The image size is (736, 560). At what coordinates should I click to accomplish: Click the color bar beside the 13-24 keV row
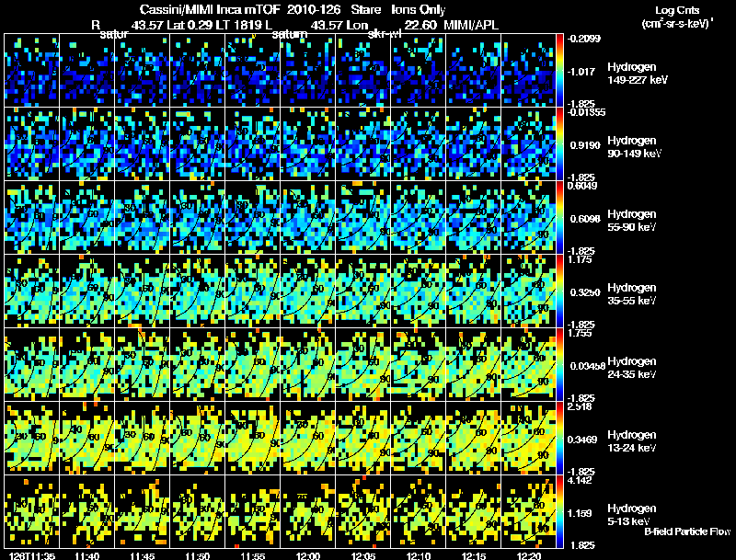coord(559,439)
